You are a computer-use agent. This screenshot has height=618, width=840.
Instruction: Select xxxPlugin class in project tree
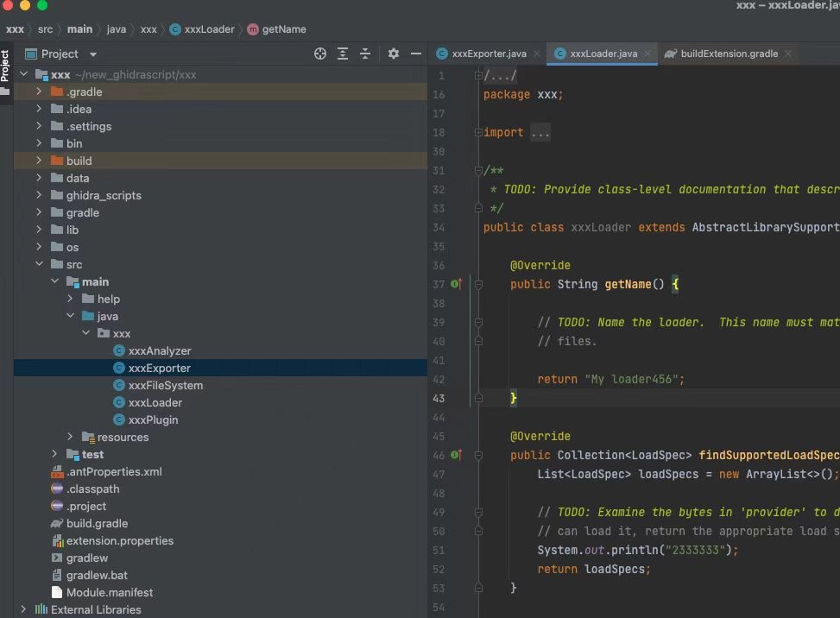153,419
